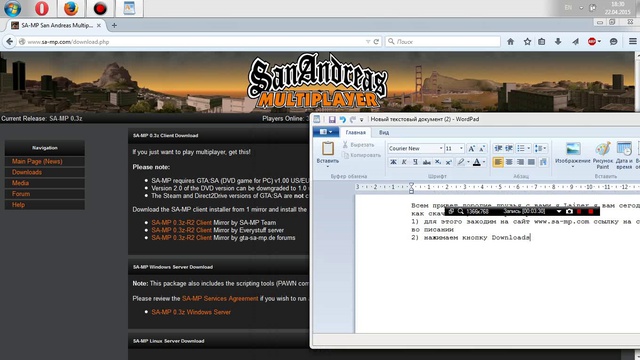The height and width of the screenshot is (360, 640).
Task: Go back in Firefox
Action: [x=9, y=41]
